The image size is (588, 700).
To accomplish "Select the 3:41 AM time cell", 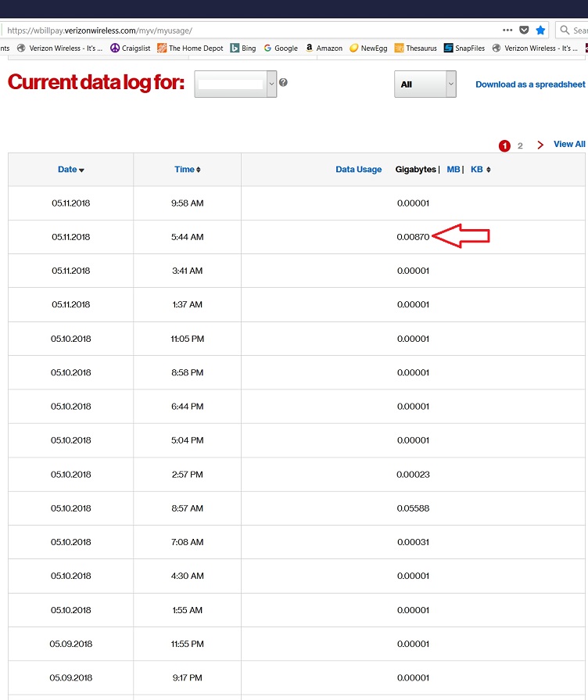I will 188,271.
